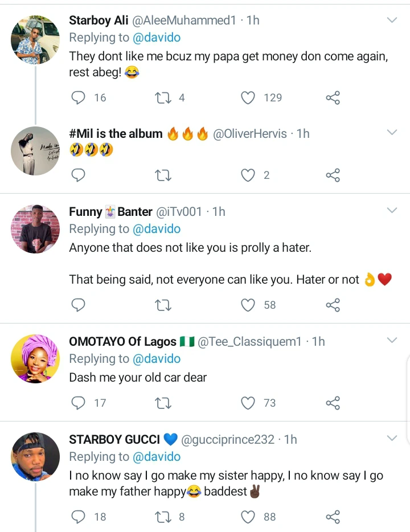Reply to OMOTAYO Of Lagos tweet

point(78,403)
